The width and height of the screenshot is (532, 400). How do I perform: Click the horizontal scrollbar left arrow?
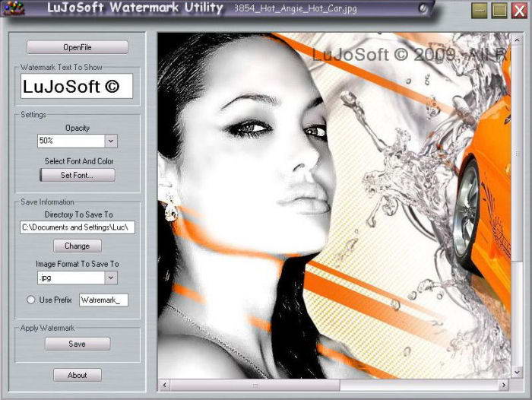[x=165, y=385]
